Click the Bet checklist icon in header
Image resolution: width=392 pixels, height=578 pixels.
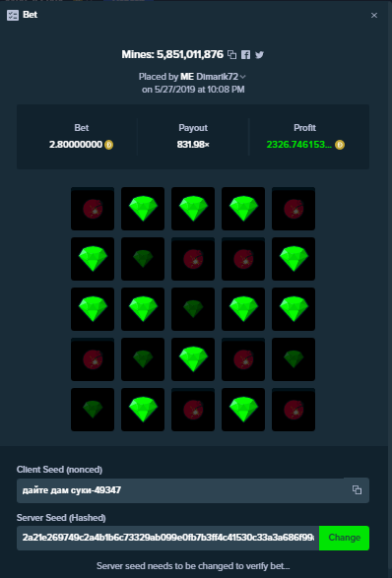(13, 15)
